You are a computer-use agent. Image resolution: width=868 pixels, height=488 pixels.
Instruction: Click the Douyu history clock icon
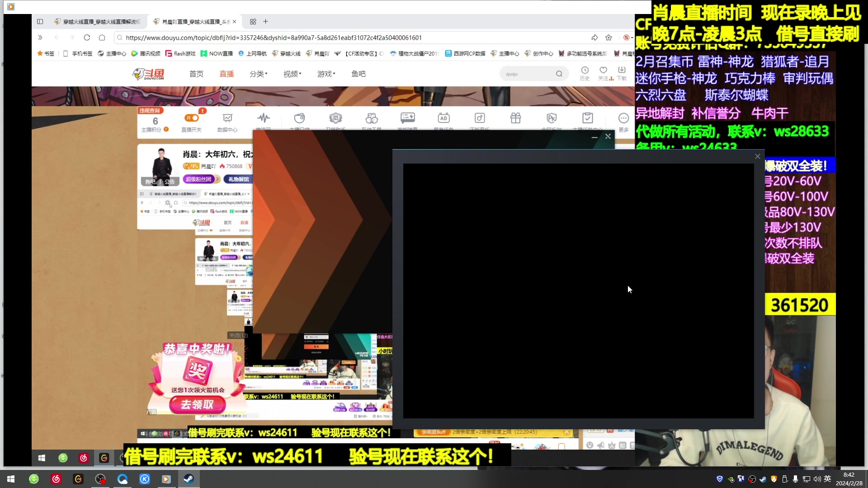pyautogui.click(x=585, y=70)
